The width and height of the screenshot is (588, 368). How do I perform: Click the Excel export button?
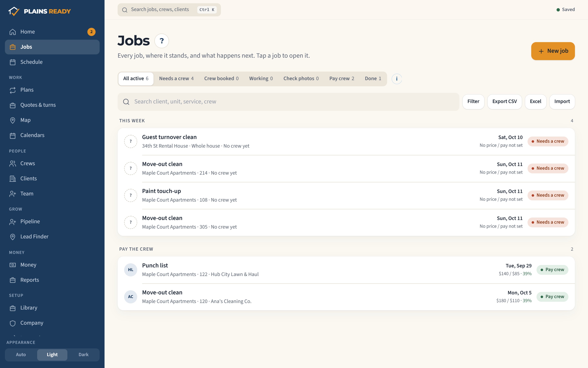coord(535,102)
